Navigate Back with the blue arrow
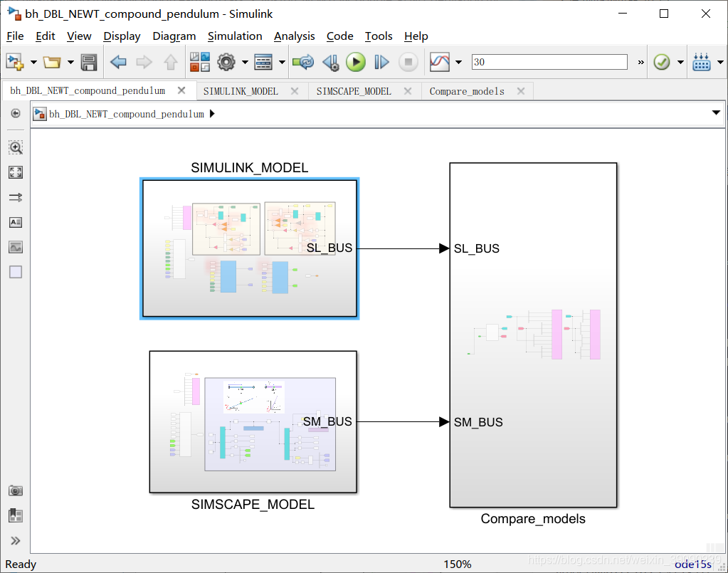Screen dimensions: 728x573 pyautogui.click(x=118, y=62)
